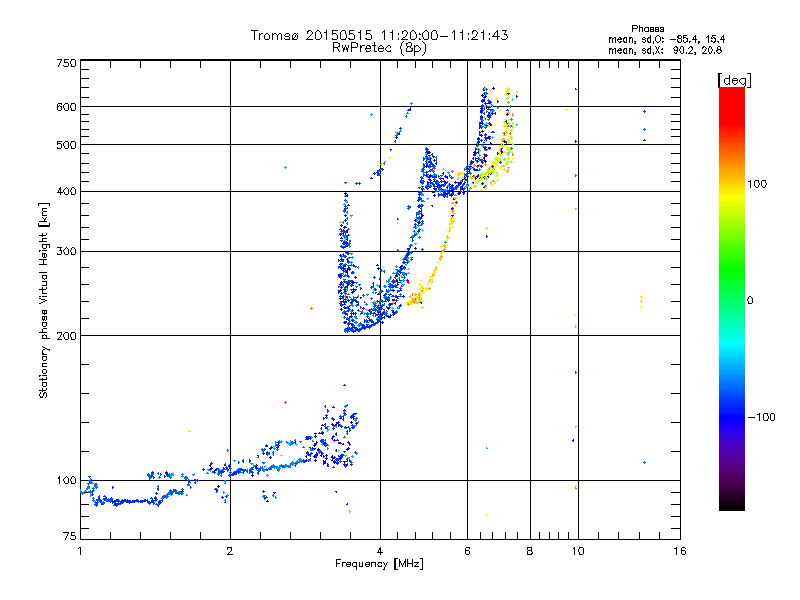Click the 'Phases' header text
The width and height of the screenshot is (800, 600).
(x=647, y=29)
